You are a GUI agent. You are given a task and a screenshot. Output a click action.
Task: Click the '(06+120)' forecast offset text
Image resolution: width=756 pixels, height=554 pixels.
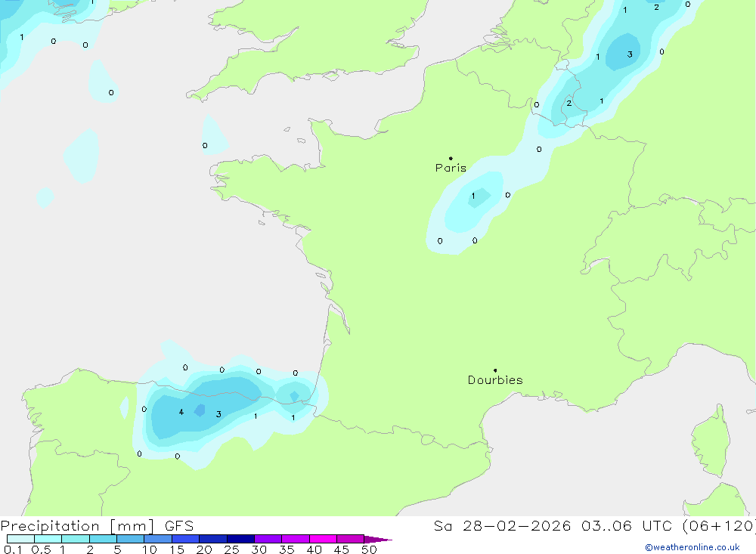point(719,525)
